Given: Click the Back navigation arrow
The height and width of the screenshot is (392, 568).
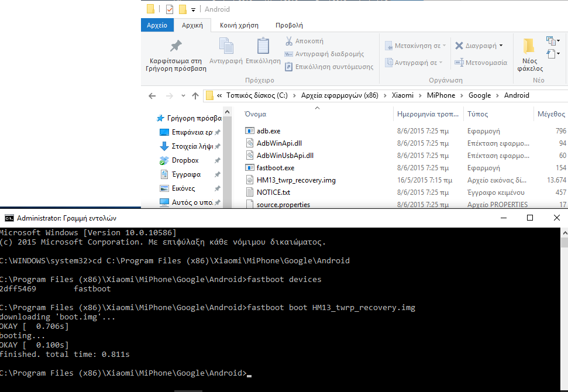Looking at the screenshot, I should pos(152,96).
